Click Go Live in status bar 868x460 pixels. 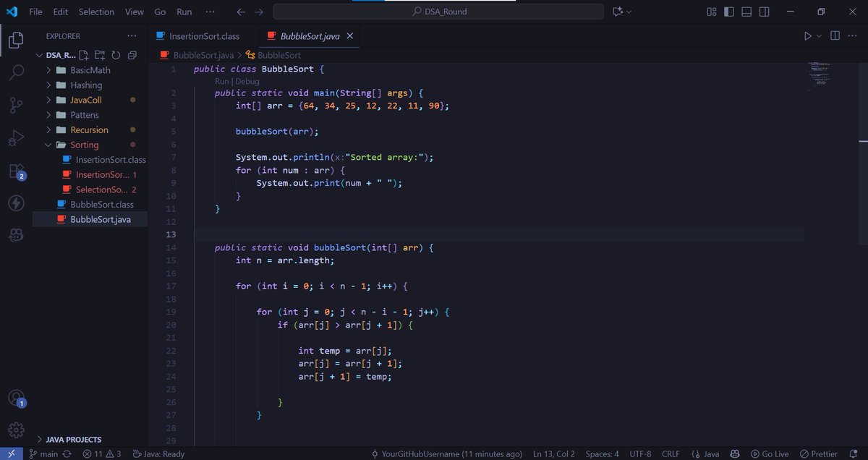click(x=770, y=453)
